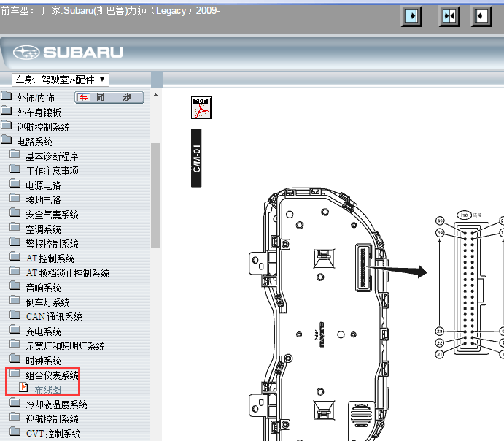504x441 pixels.
Task: Click the C/M-01 diagram label
Action: (196, 158)
